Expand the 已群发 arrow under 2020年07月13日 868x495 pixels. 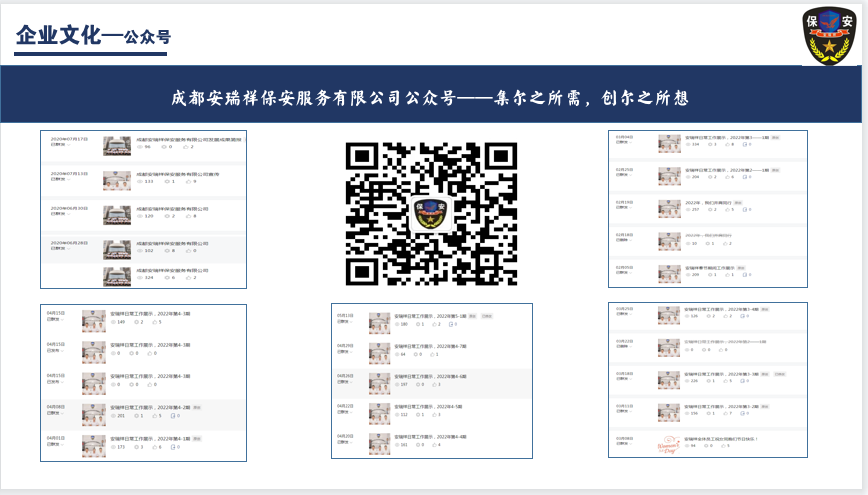(x=69, y=179)
